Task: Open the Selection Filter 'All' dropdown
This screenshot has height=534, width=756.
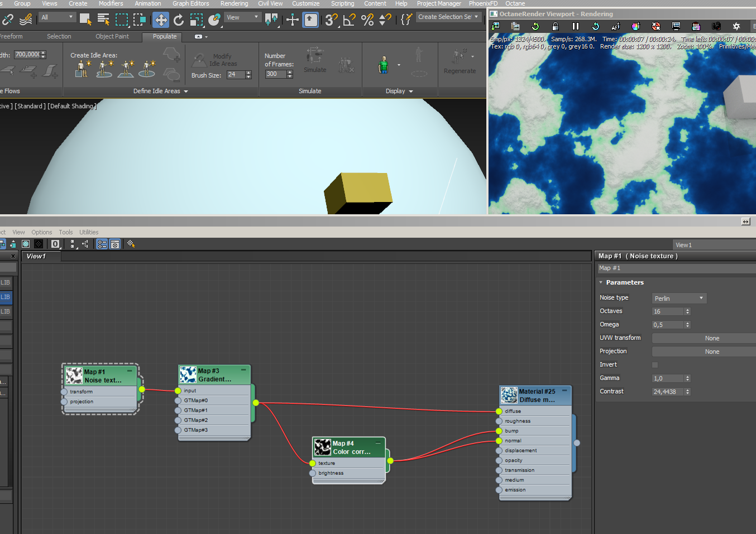Action: click(57, 17)
